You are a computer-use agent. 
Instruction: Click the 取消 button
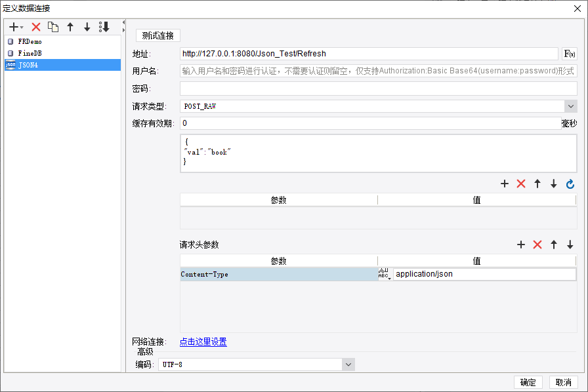click(563, 382)
